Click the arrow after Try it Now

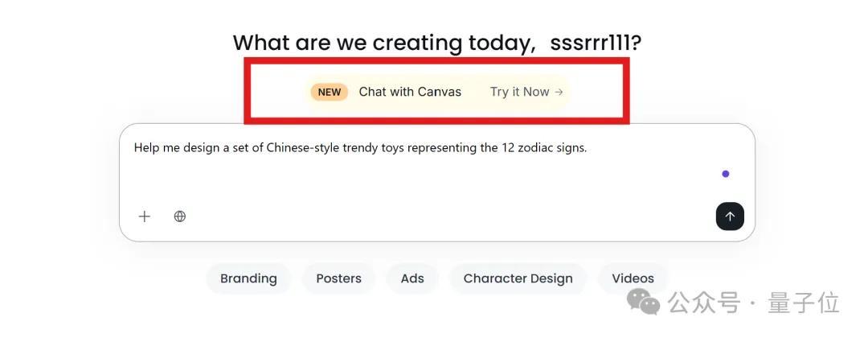tap(559, 92)
